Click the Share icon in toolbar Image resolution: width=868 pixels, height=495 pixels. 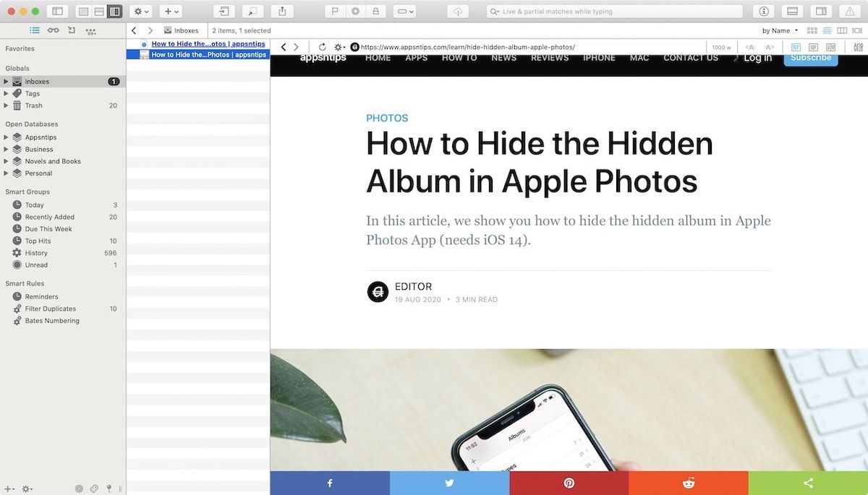[281, 12]
